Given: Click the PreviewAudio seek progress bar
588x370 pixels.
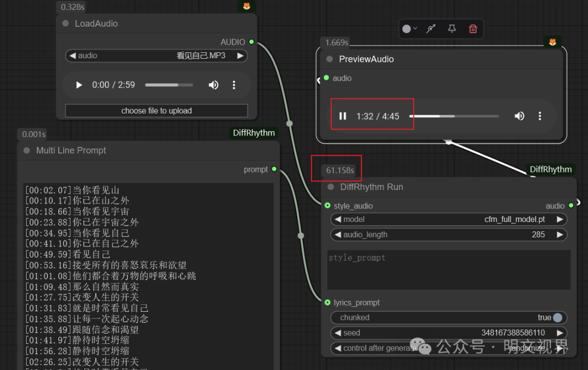Looking at the screenshot, I should (x=454, y=116).
